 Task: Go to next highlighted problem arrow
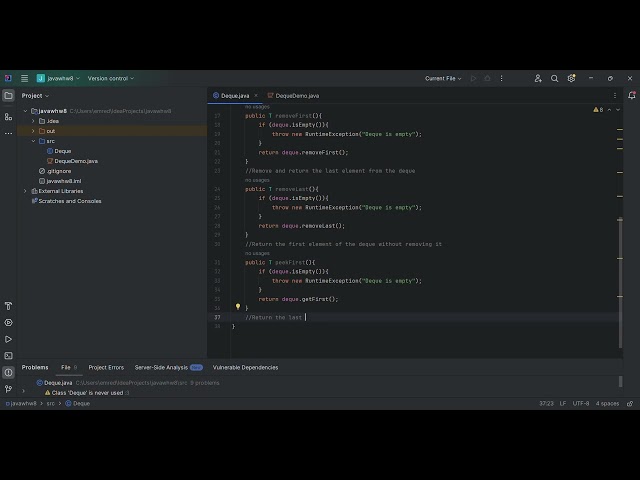click(618, 110)
